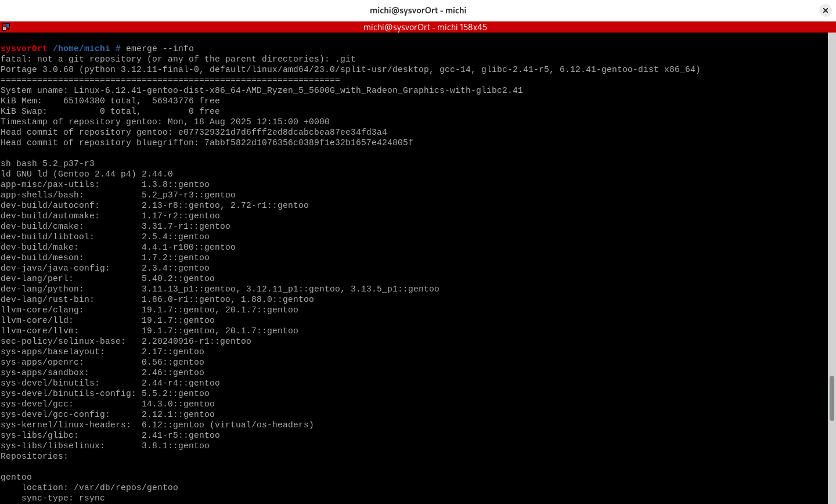Click the 'location: /var/db/repos/gentoo' line
This screenshot has width=836, height=504.
pyautogui.click(x=100, y=488)
